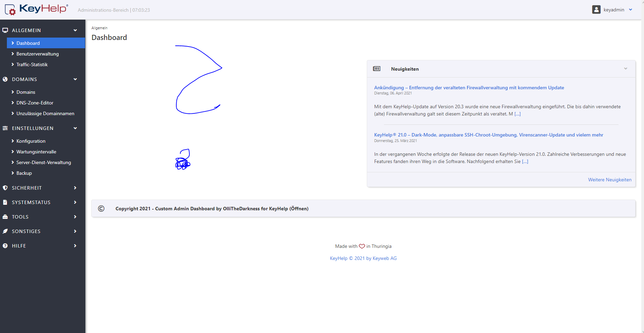Click the Tools toolbox icon
The height and width of the screenshot is (333, 644).
pos(5,217)
